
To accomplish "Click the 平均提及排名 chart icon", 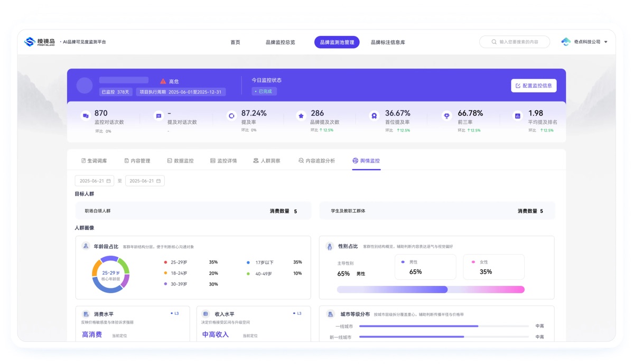I will pos(517,116).
